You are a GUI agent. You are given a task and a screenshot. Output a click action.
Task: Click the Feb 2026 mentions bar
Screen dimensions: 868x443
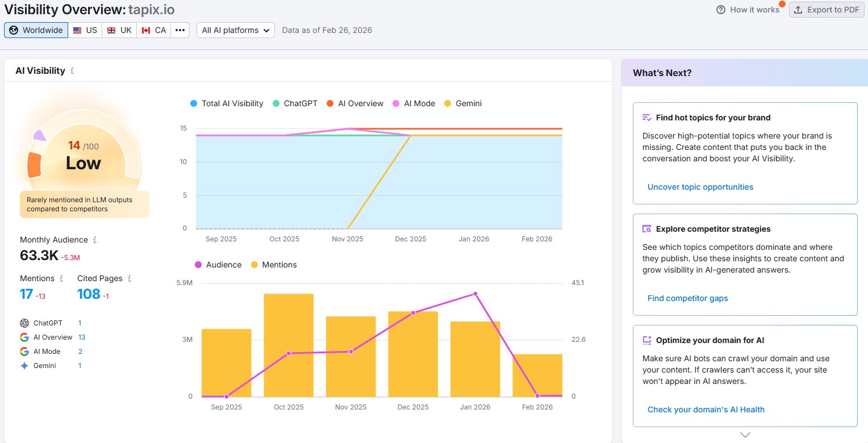pos(537,375)
